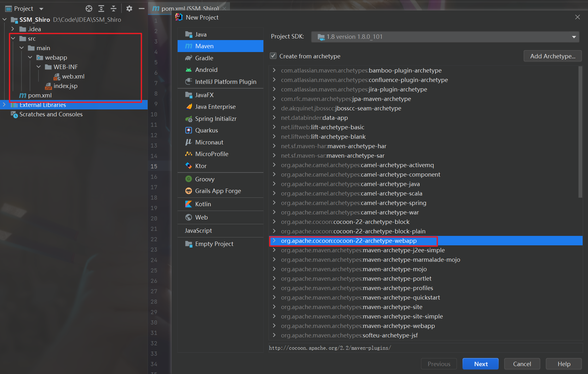The image size is (588, 374).
Task: Select the Kotlin project type
Action: click(220, 204)
